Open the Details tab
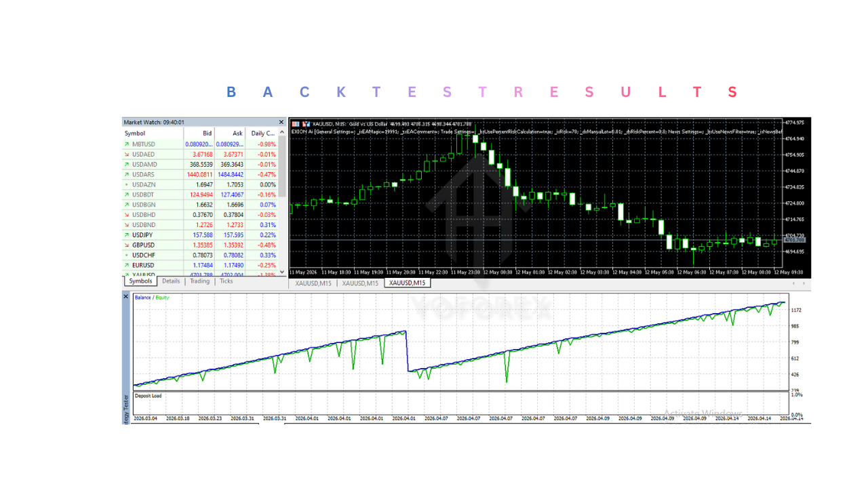The height and width of the screenshot is (488, 868). click(x=171, y=281)
